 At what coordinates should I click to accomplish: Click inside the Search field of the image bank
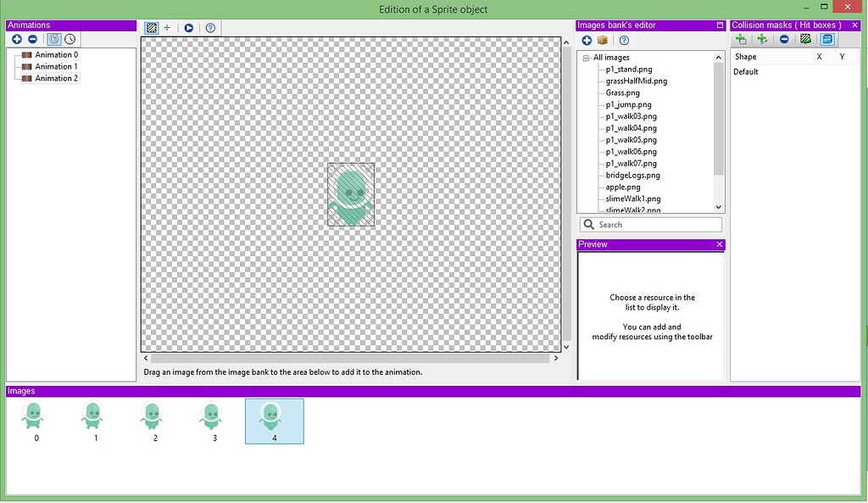[x=653, y=224]
